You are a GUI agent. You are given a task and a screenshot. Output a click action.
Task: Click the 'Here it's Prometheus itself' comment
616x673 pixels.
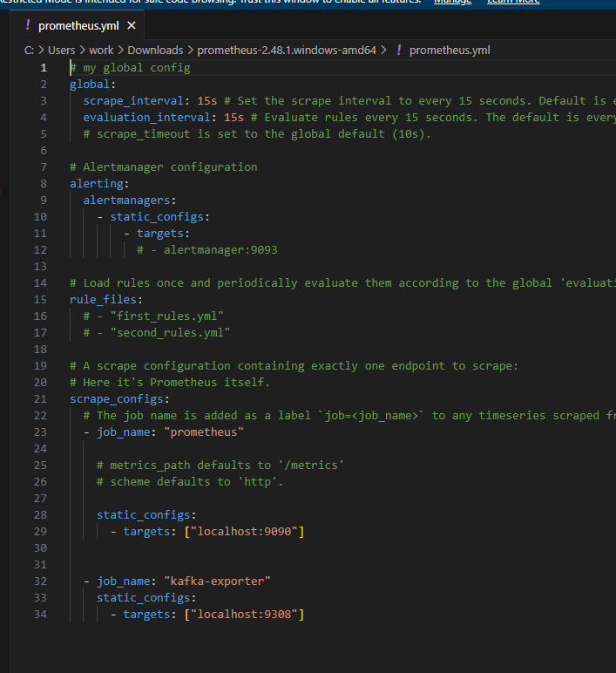coord(170,382)
